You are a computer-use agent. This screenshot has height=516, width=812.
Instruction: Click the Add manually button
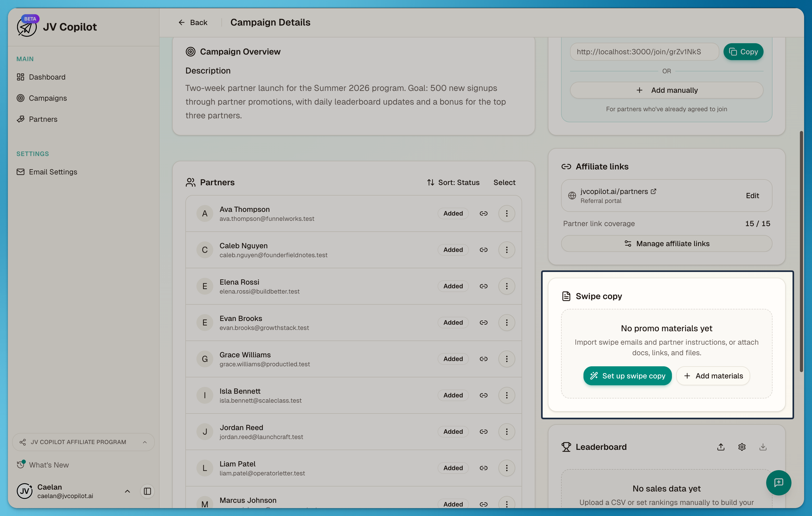pos(666,90)
